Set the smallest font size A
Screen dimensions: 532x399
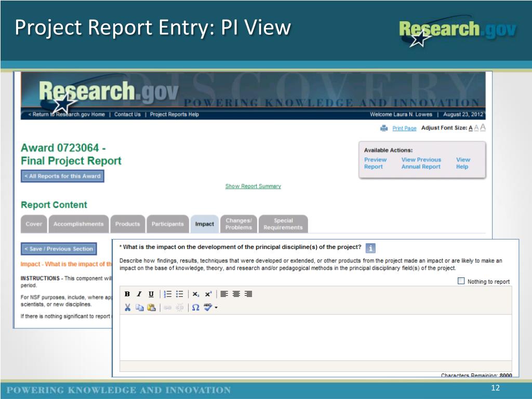point(471,128)
